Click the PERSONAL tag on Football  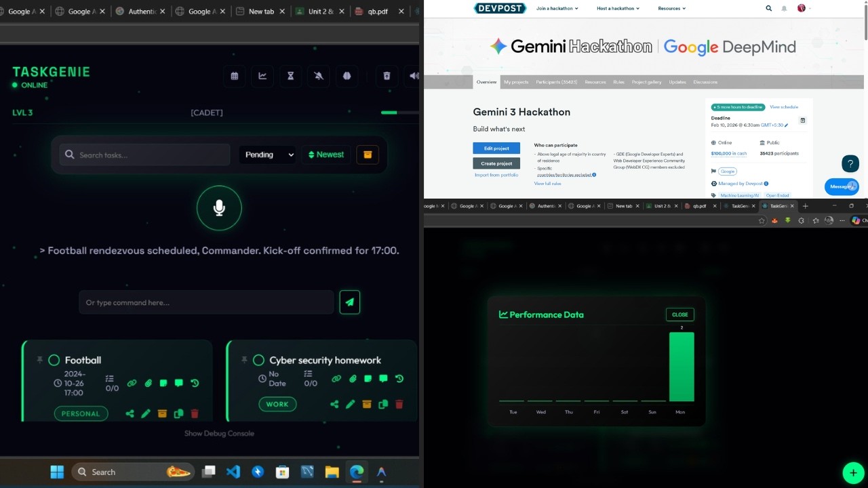pos(81,413)
